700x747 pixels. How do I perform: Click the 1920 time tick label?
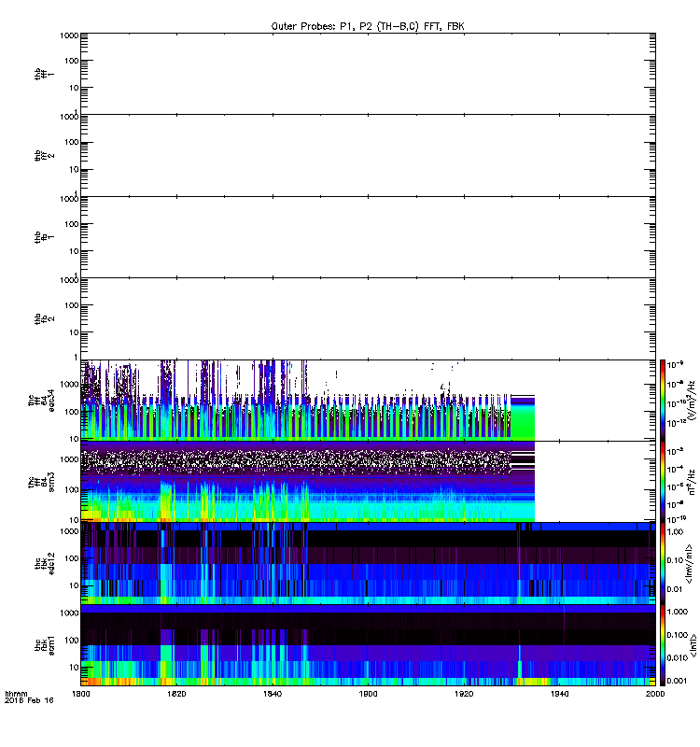[464, 694]
